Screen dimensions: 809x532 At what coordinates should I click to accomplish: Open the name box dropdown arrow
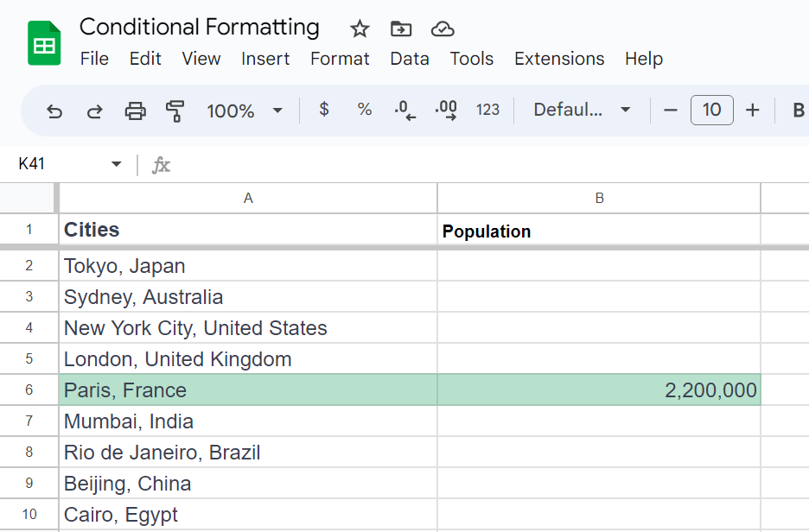click(116, 164)
